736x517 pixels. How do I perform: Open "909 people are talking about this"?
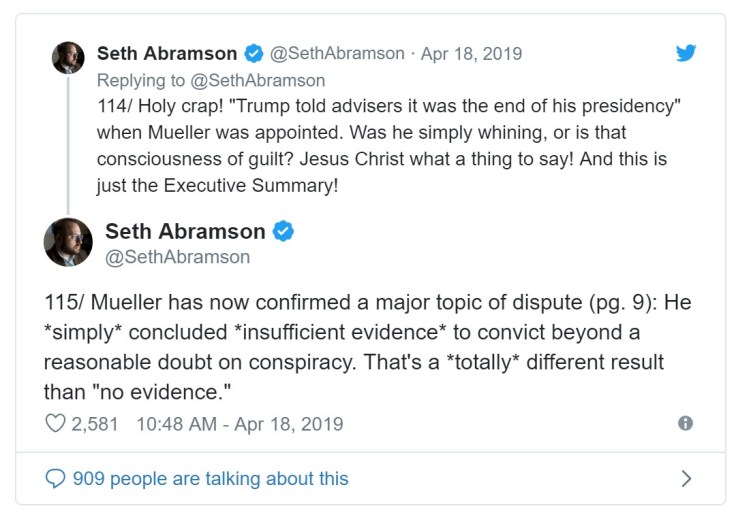[211, 479]
